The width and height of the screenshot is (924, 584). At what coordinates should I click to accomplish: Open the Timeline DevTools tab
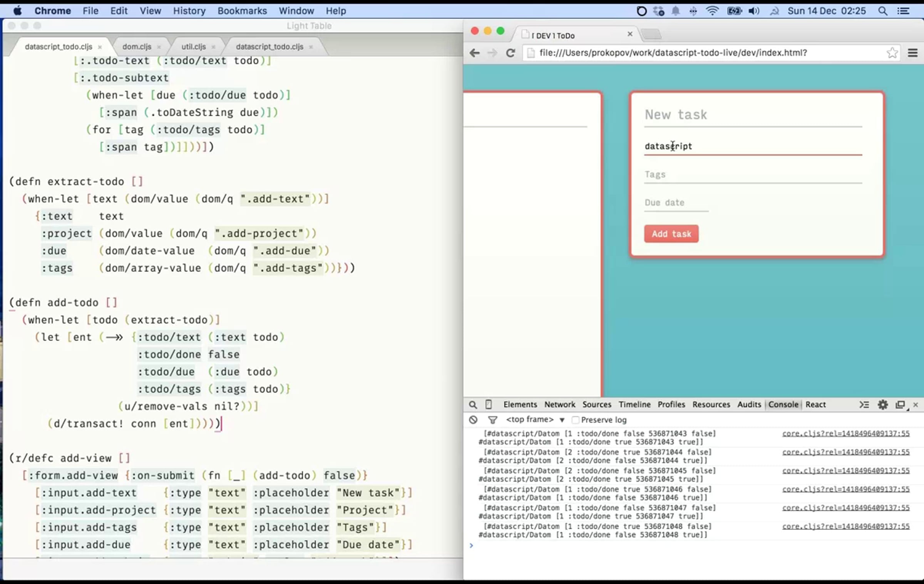tap(634, 405)
